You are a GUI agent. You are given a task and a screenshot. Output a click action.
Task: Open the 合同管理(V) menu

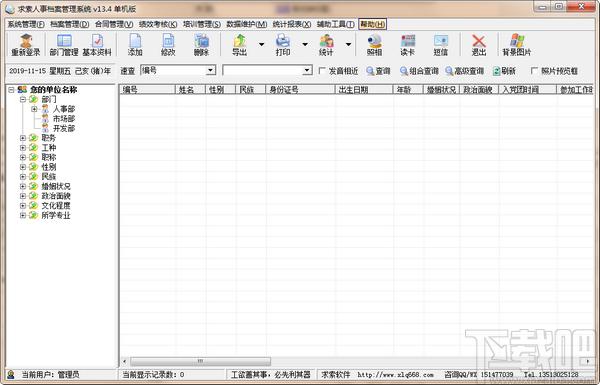click(x=114, y=24)
